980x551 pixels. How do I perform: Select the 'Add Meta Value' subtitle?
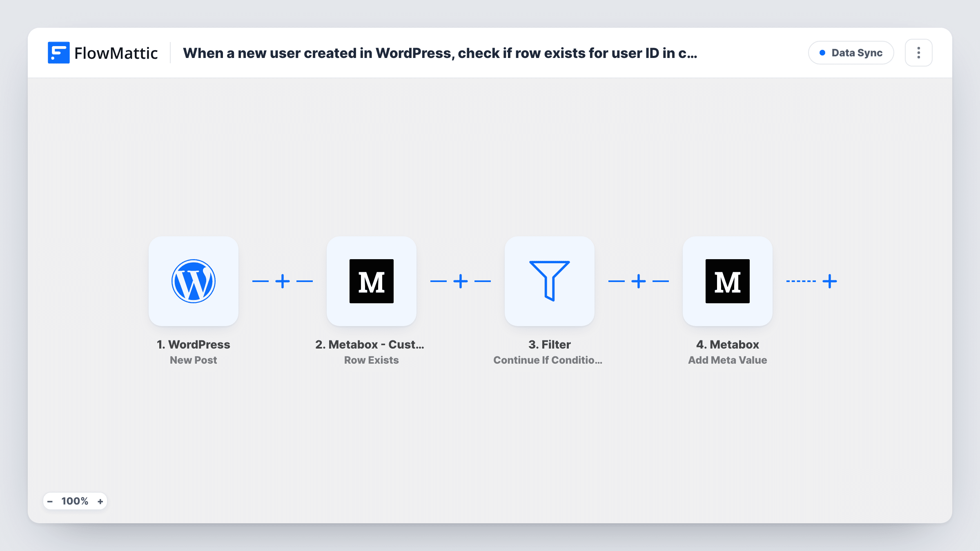point(728,360)
